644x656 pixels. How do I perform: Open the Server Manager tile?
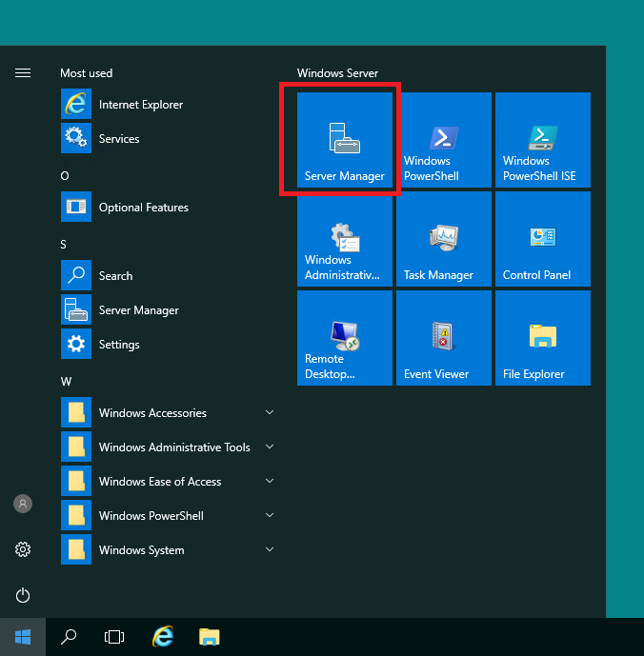(x=345, y=140)
